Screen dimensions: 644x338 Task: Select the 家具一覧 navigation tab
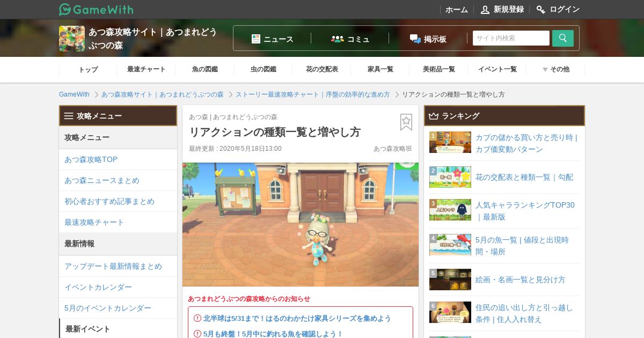(x=380, y=69)
